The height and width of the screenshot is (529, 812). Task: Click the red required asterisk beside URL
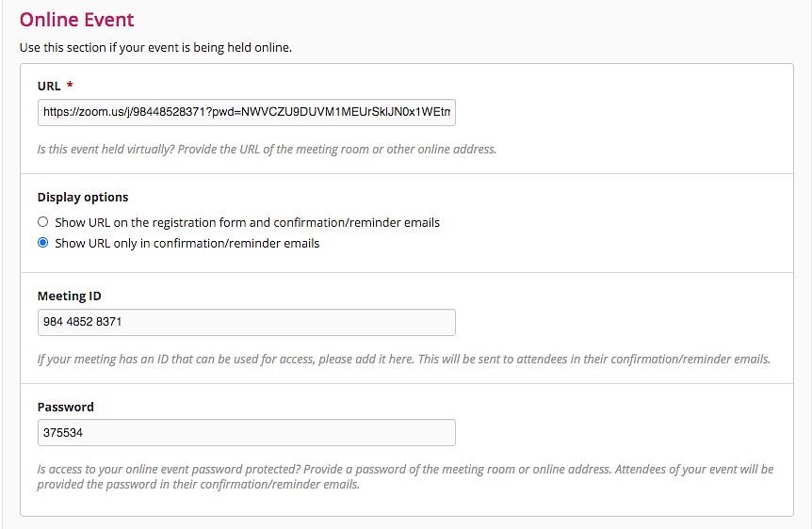[x=70, y=85]
